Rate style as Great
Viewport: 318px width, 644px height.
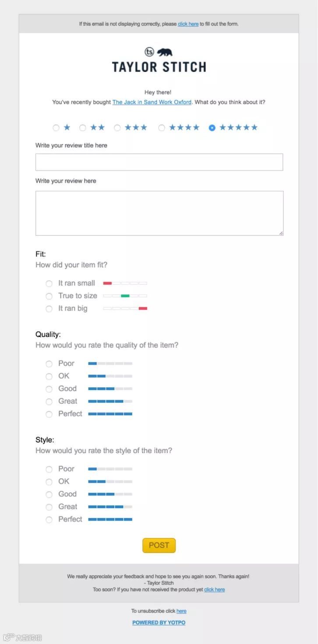coord(49,507)
